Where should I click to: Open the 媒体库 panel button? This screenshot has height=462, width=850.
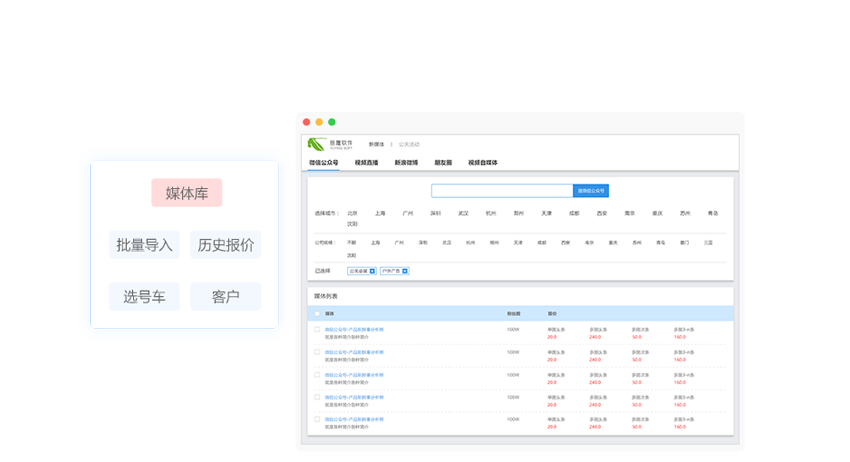(186, 193)
